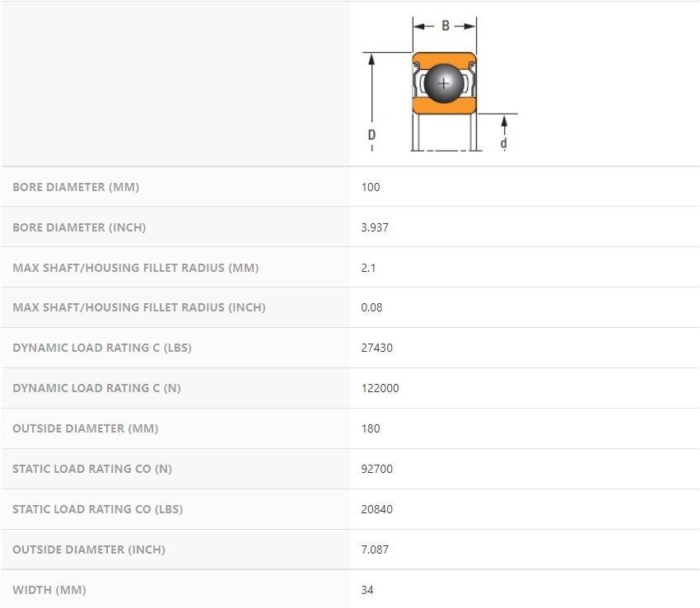Select the Bore Diameter (MM) row label
The image size is (700, 608).
pyautogui.click(x=76, y=187)
